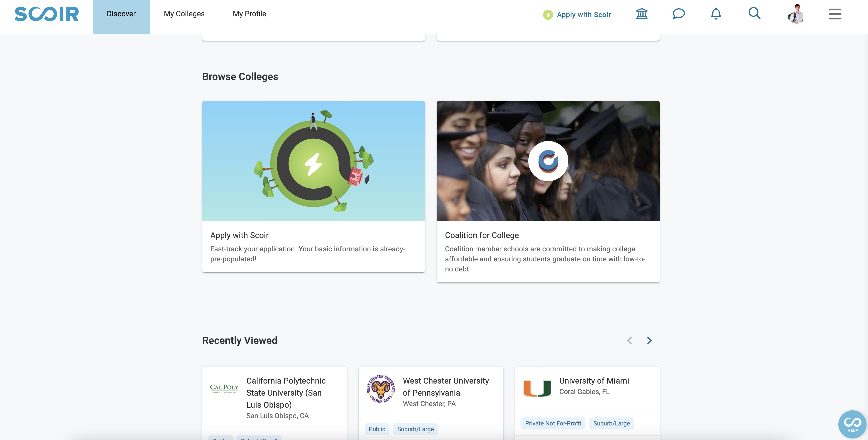This screenshot has width=868, height=440.
Task: Click the Cal Poly logo
Action: pos(224,388)
